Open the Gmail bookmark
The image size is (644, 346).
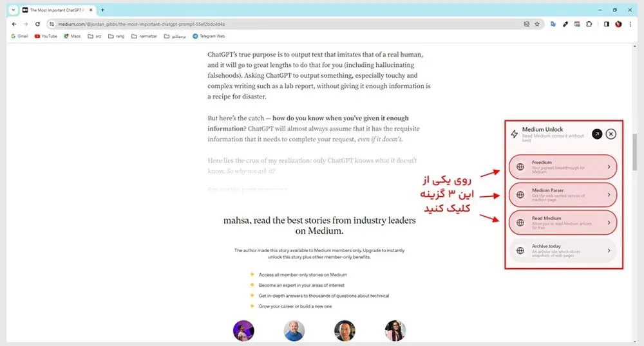[19, 36]
